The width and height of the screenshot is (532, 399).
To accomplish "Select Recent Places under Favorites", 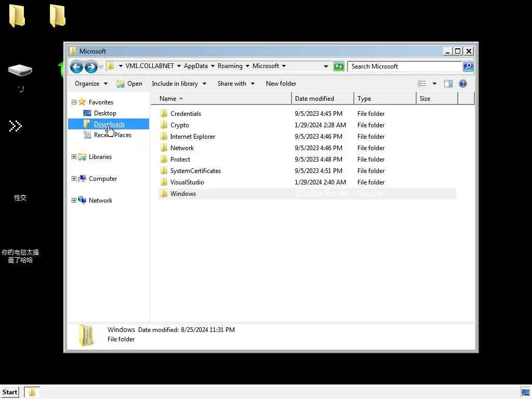I will pyautogui.click(x=112, y=135).
